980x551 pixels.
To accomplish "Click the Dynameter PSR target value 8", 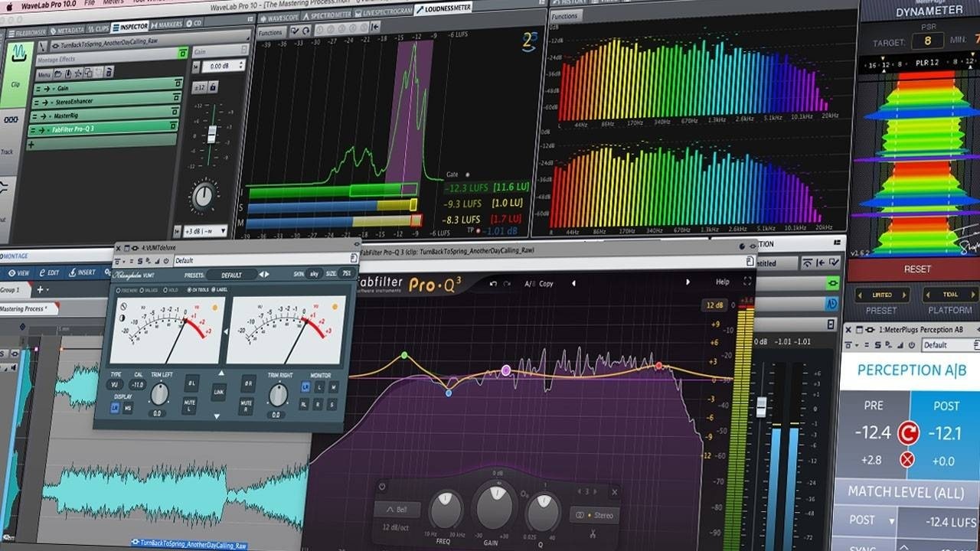I will pos(928,41).
